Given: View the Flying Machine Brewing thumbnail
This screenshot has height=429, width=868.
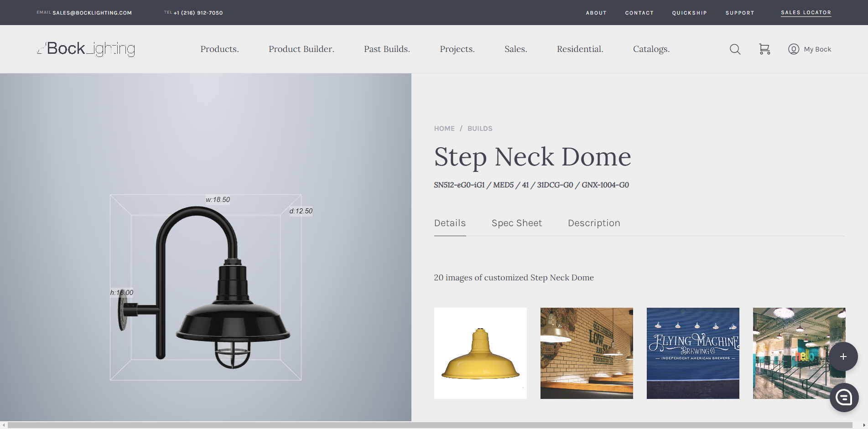Looking at the screenshot, I should coord(692,353).
